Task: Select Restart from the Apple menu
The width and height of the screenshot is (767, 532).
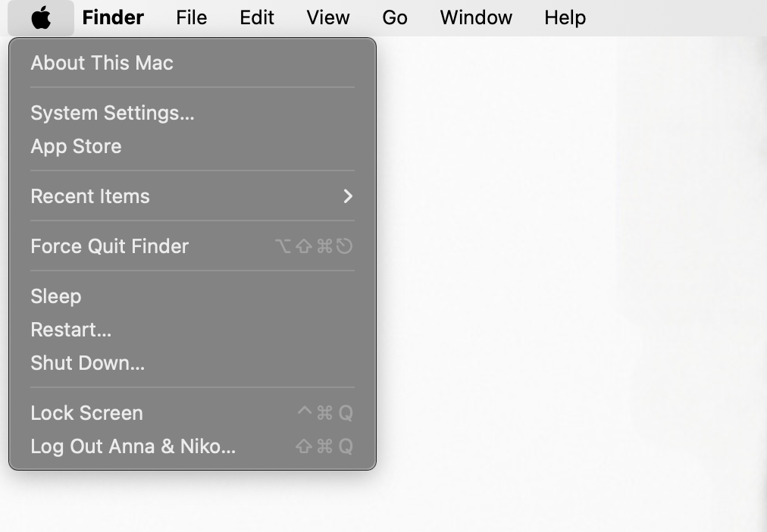Action: point(70,330)
